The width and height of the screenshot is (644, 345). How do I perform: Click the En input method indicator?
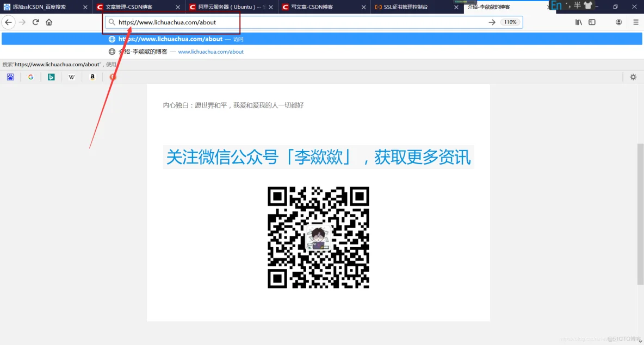click(556, 6)
